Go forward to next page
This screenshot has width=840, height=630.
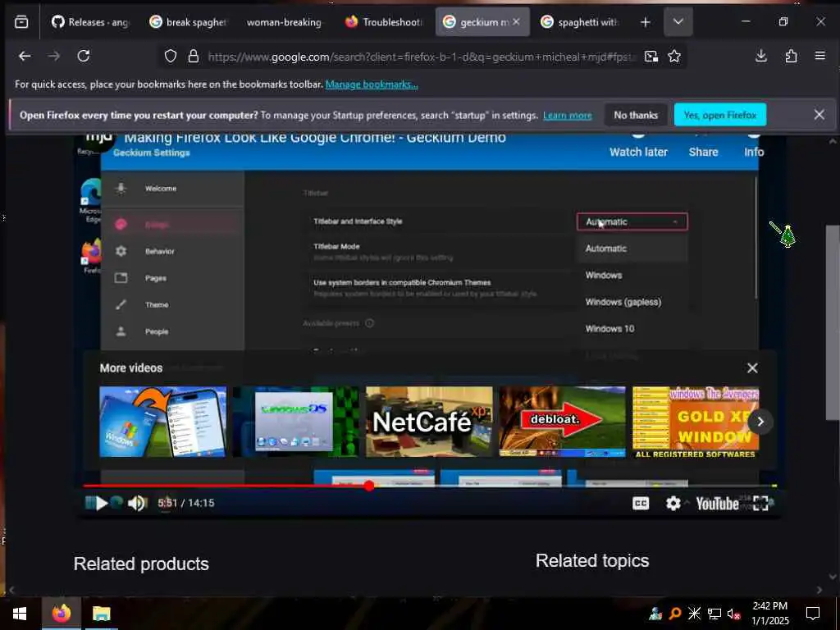click(54, 57)
